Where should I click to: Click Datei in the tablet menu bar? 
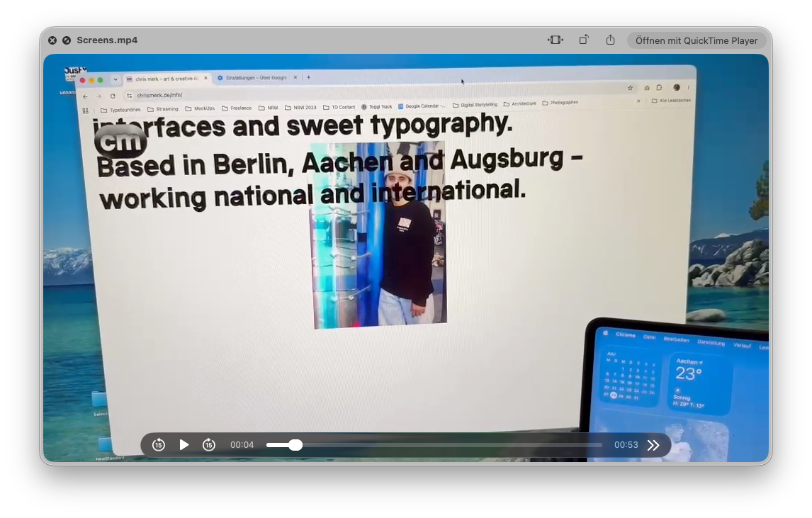(649, 337)
